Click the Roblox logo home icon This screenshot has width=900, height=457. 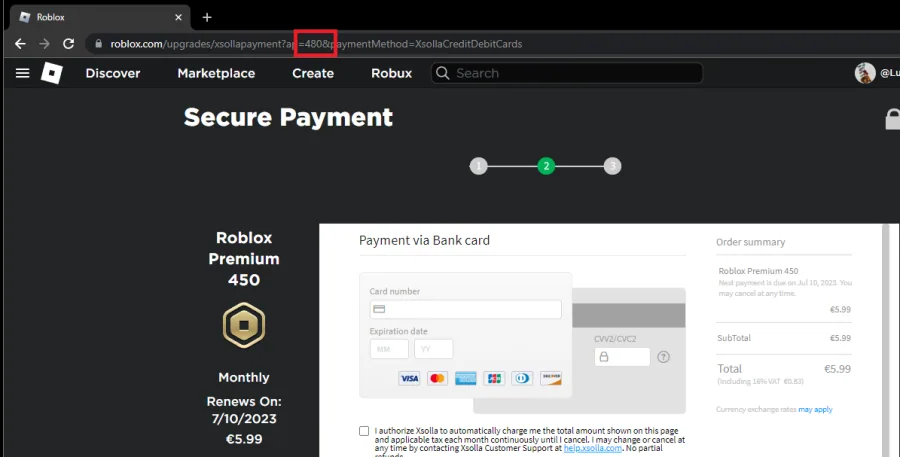pos(52,73)
